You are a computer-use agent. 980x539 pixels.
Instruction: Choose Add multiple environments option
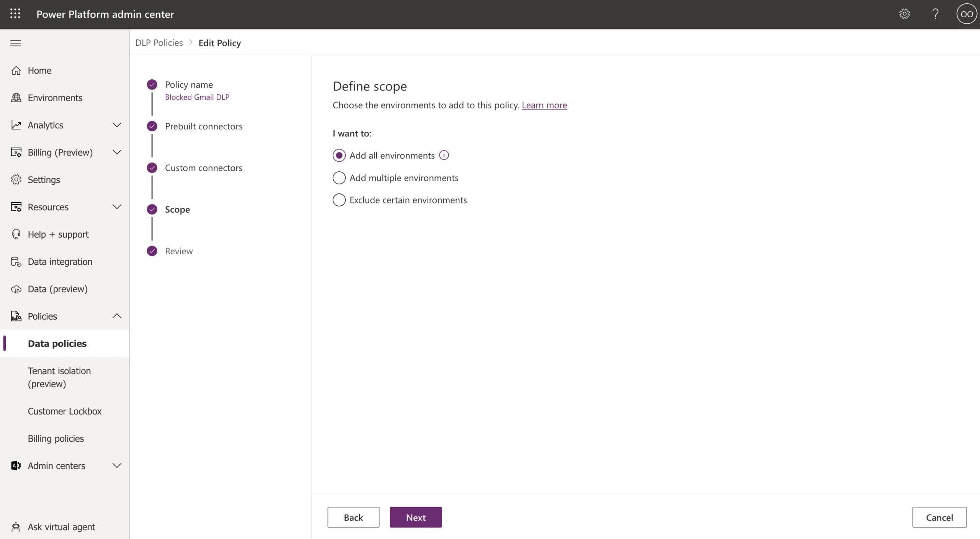click(339, 178)
